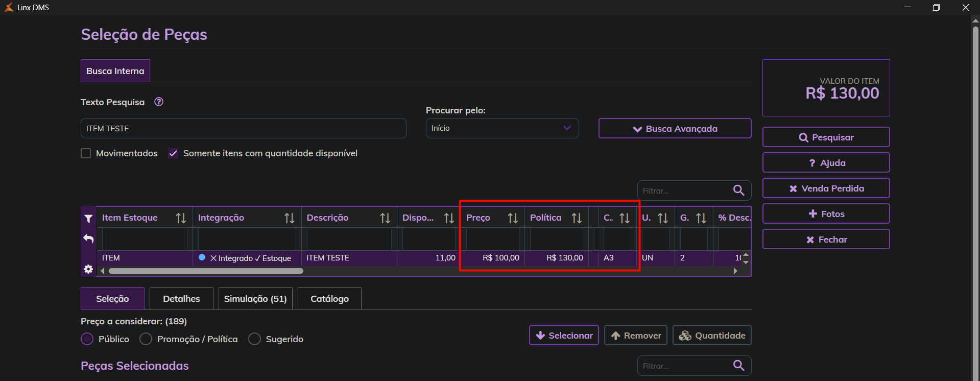Switch to the Detalhes tab
980x381 pixels.
coord(181,299)
